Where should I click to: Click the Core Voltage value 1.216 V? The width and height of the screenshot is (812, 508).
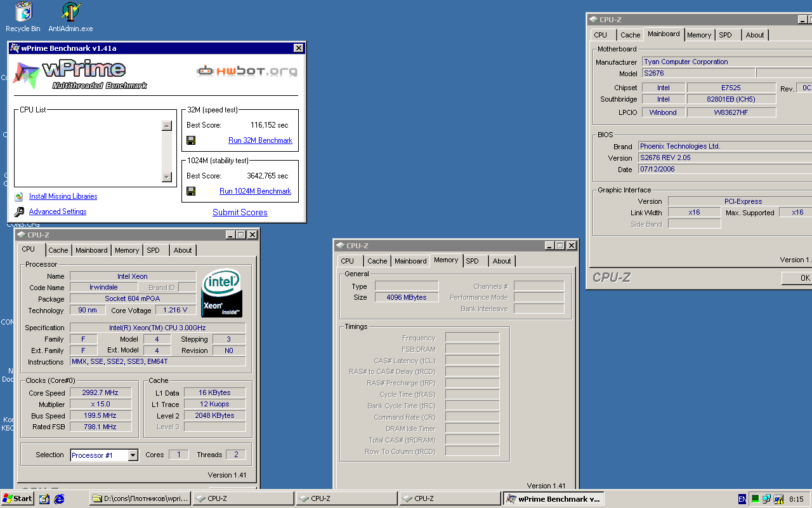point(175,310)
